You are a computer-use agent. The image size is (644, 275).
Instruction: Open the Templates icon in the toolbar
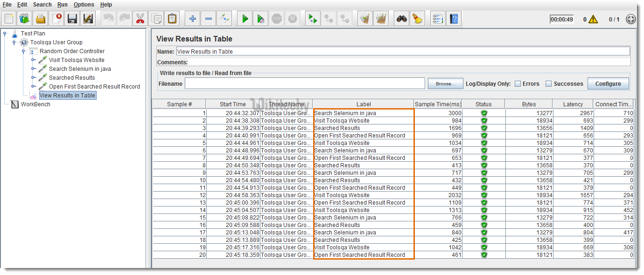tap(24, 18)
